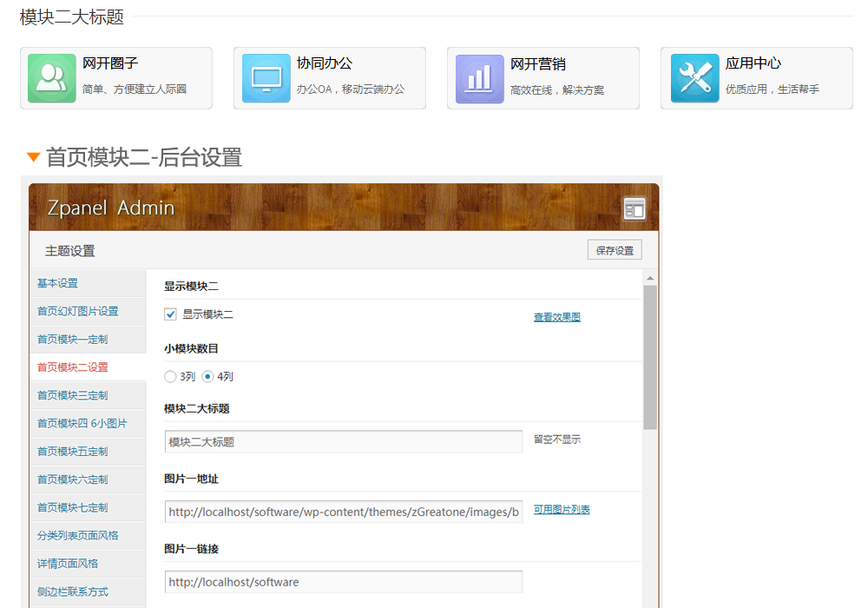
Task: Click the 网开圈子 card title
Action: tap(110, 63)
